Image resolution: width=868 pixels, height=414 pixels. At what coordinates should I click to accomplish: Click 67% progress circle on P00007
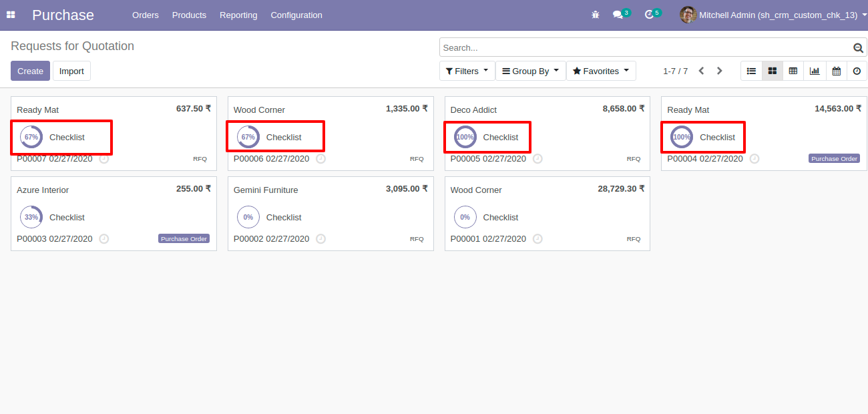(31, 137)
